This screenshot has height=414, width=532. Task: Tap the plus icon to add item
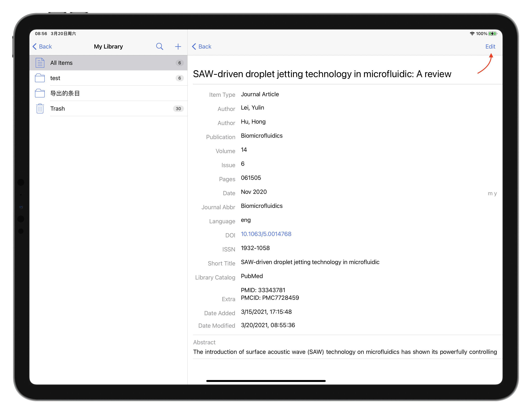pos(178,47)
